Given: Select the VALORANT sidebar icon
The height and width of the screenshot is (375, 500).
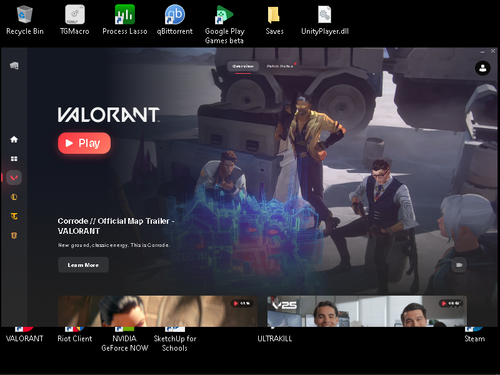Looking at the screenshot, I should coord(14,178).
